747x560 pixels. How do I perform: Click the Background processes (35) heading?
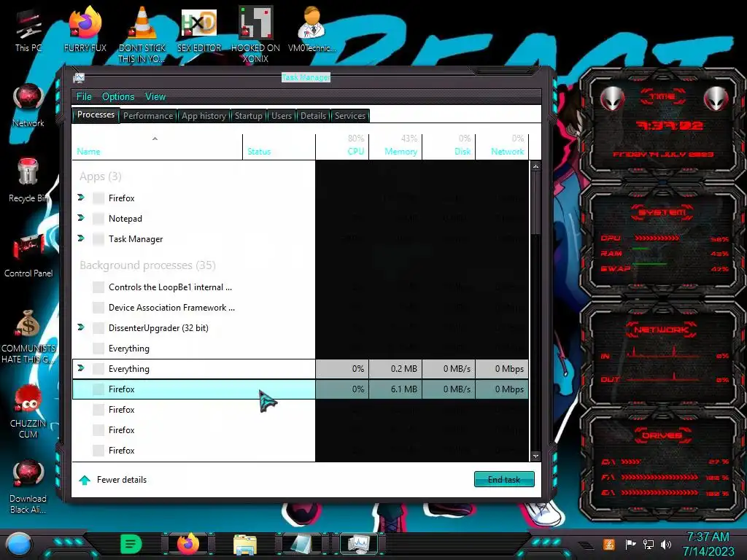147,265
